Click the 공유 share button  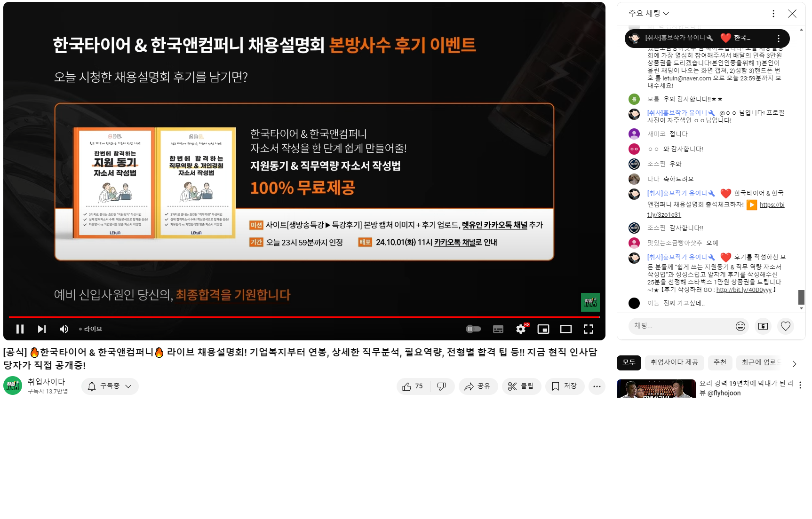click(x=478, y=386)
